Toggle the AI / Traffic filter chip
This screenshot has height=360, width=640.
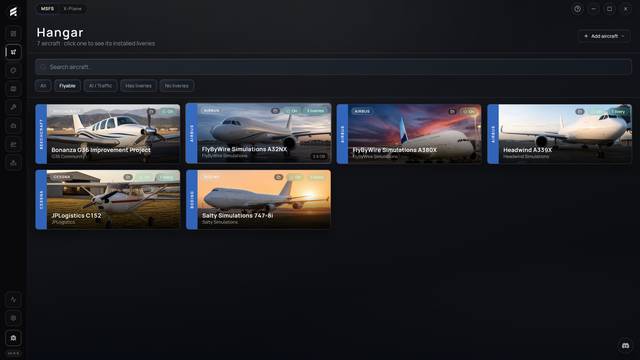(x=100, y=86)
